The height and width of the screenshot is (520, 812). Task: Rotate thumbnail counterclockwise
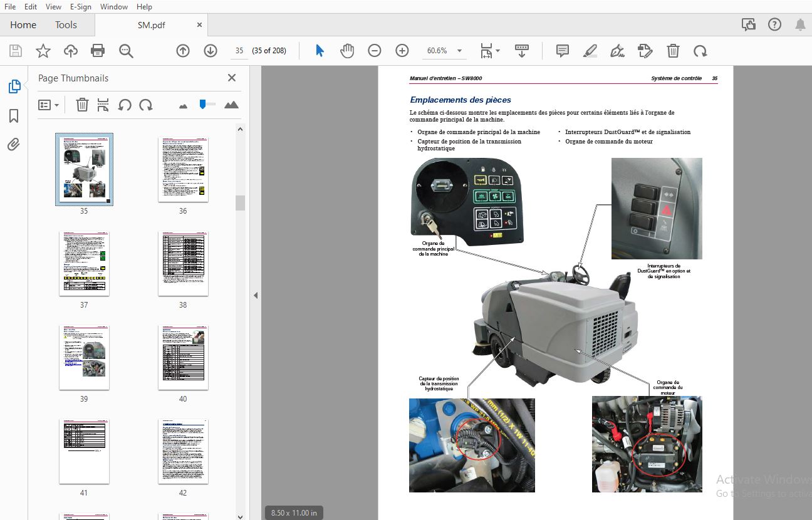pos(125,105)
